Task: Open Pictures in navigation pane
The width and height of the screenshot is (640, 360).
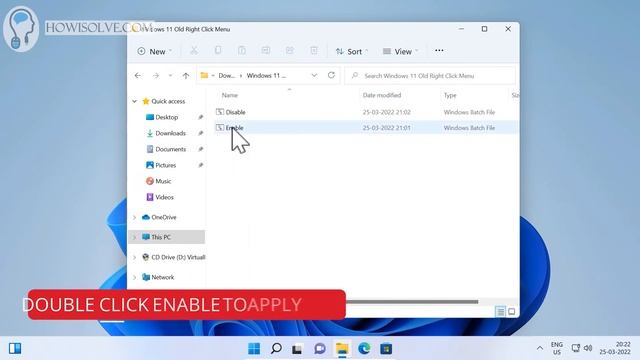Action: click(x=161, y=165)
